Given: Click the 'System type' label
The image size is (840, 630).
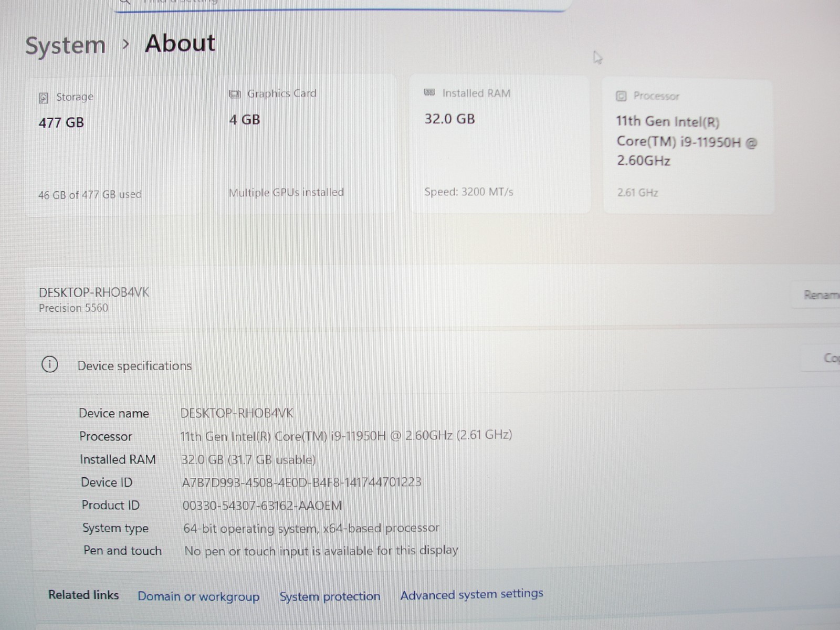Looking at the screenshot, I should (115, 529).
